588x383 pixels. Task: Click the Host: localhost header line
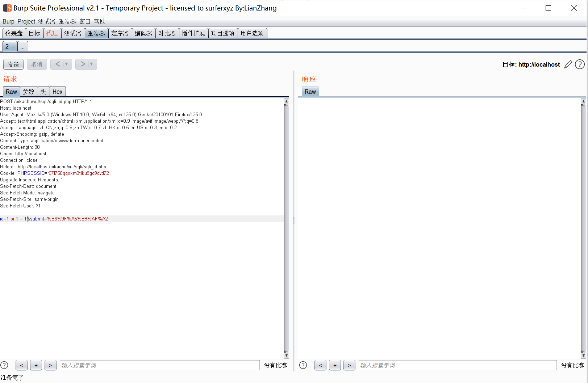pyautogui.click(x=16, y=108)
